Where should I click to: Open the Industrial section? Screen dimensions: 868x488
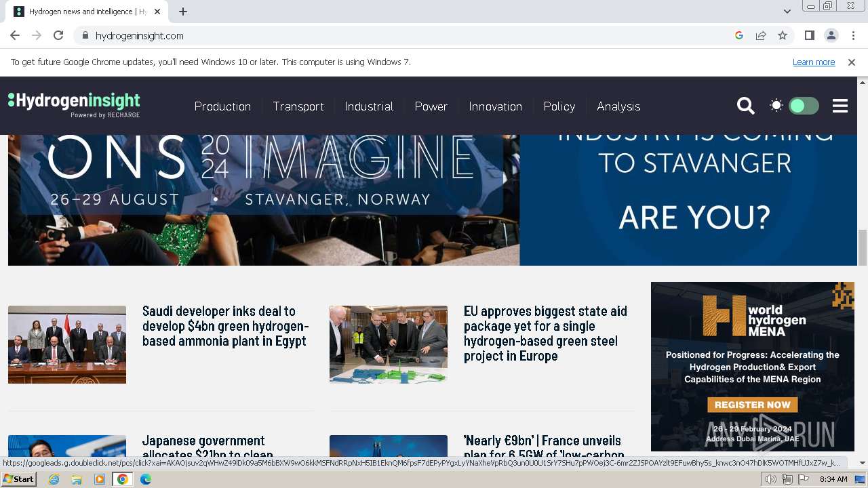pyautogui.click(x=369, y=106)
